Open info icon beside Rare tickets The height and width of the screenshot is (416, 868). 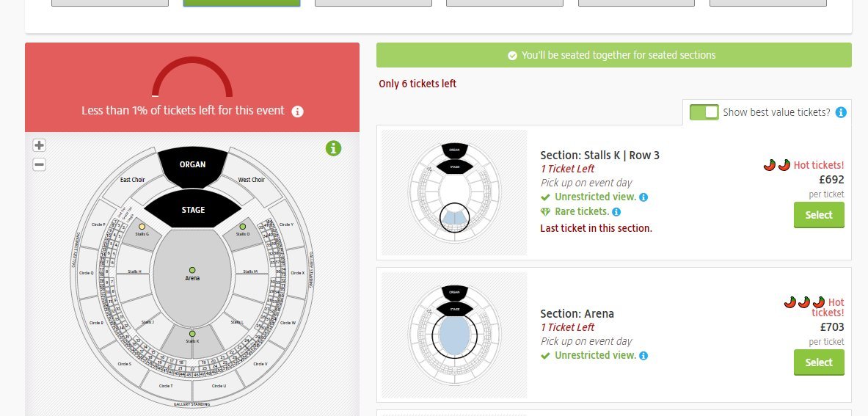click(x=616, y=212)
